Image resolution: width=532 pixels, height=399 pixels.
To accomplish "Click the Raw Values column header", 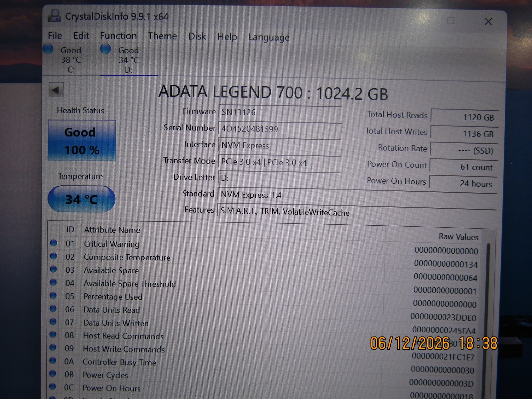I will pos(458,237).
